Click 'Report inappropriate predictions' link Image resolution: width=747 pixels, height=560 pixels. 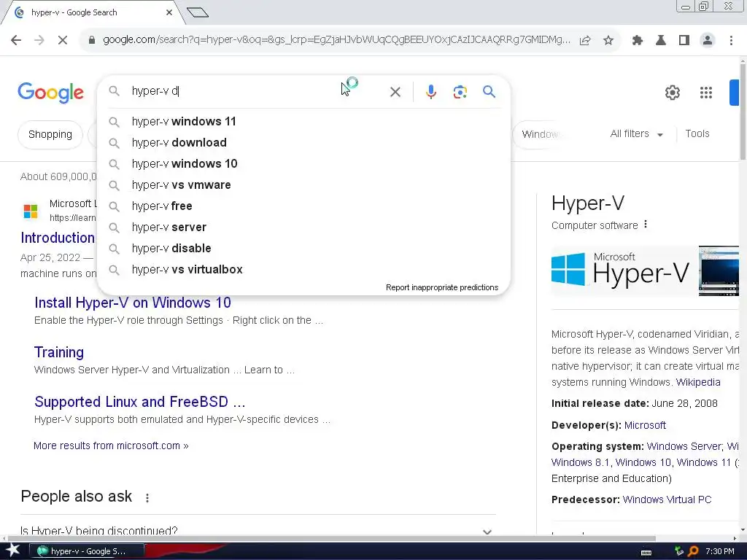pos(441,287)
